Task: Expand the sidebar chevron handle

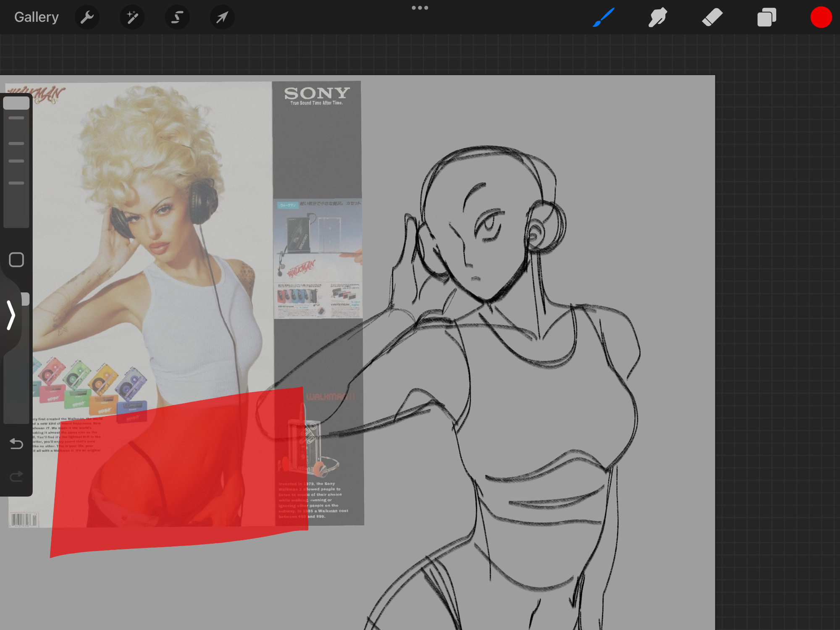Action: coord(11,315)
